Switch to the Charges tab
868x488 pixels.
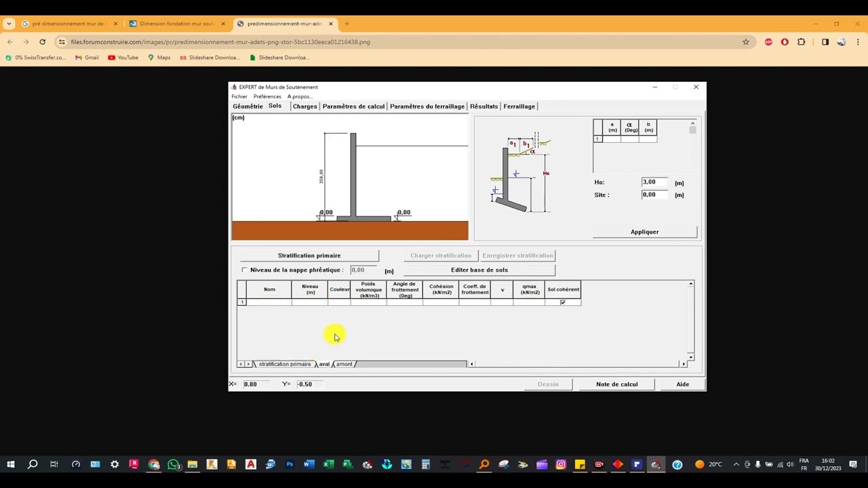point(305,106)
